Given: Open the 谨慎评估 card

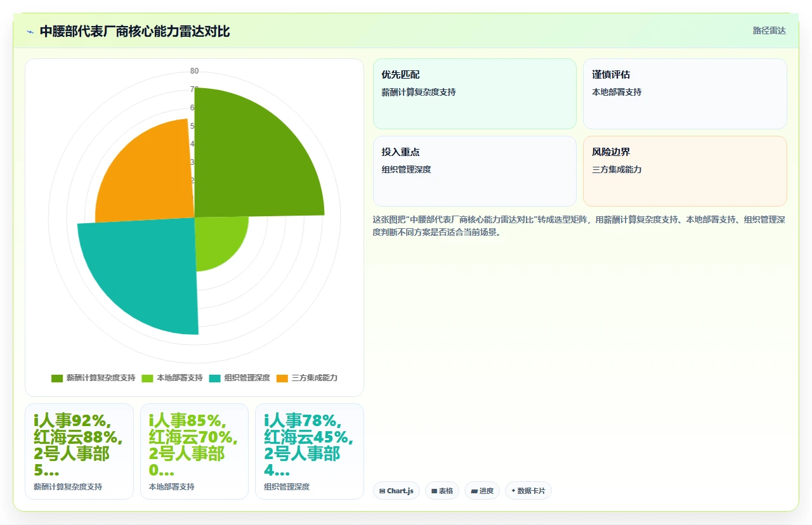Looking at the screenshot, I should [x=685, y=94].
